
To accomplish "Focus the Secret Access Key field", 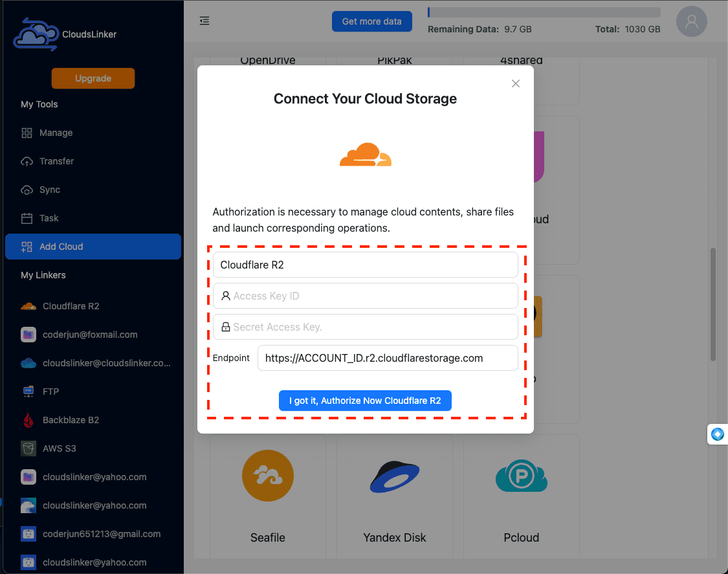I will (366, 327).
